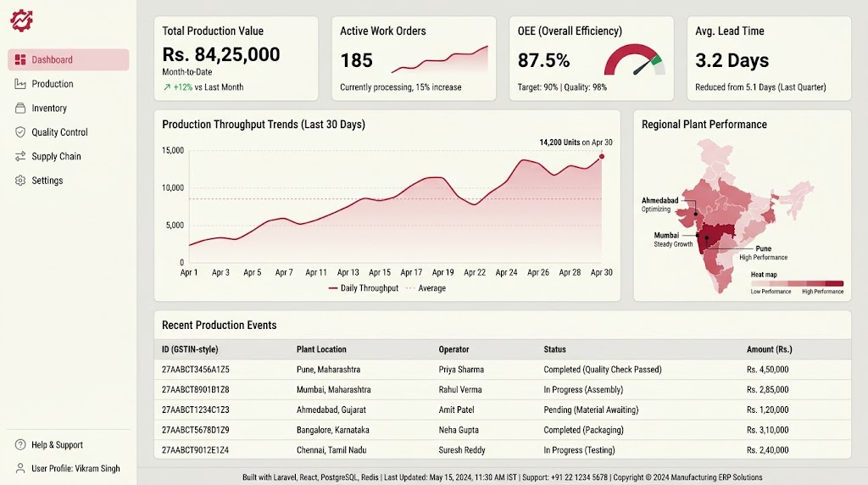
Task: Click operator Neha Gupta
Action: point(459,430)
